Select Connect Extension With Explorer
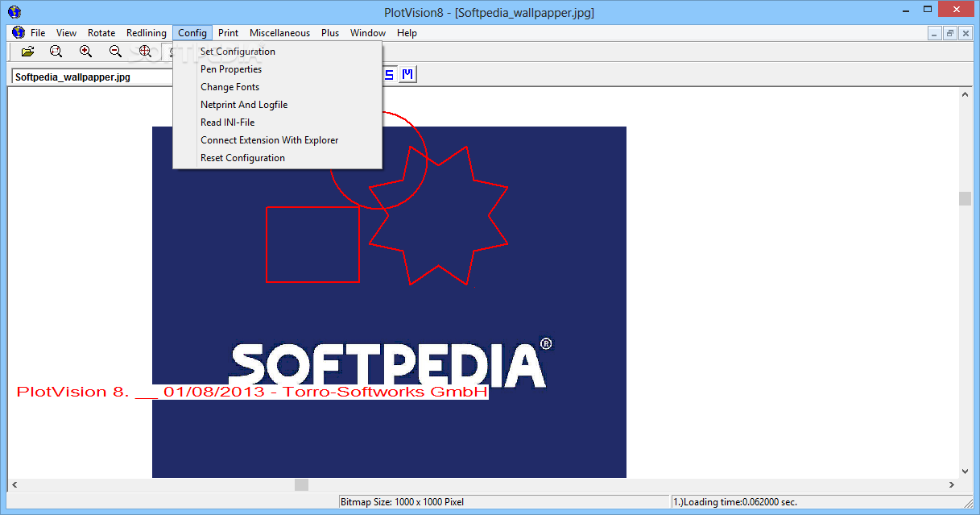The height and width of the screenshot is (515, 980). point(277,140)
